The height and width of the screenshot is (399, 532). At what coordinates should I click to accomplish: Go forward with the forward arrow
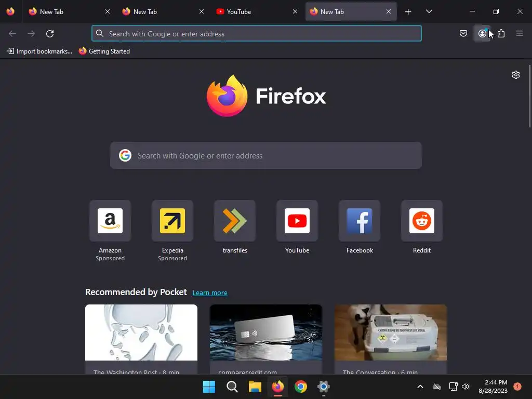[31, 34]
